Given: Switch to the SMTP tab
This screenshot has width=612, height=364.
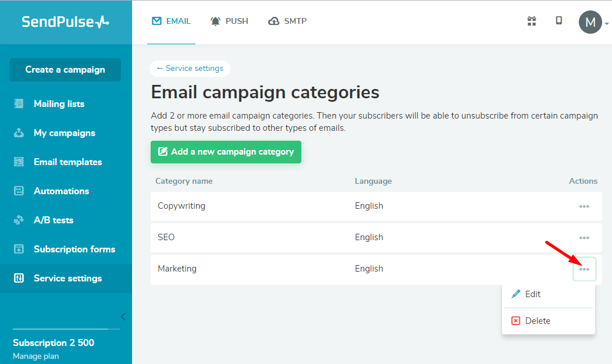Looking at the screenshot, I should [x=287, y=21].
